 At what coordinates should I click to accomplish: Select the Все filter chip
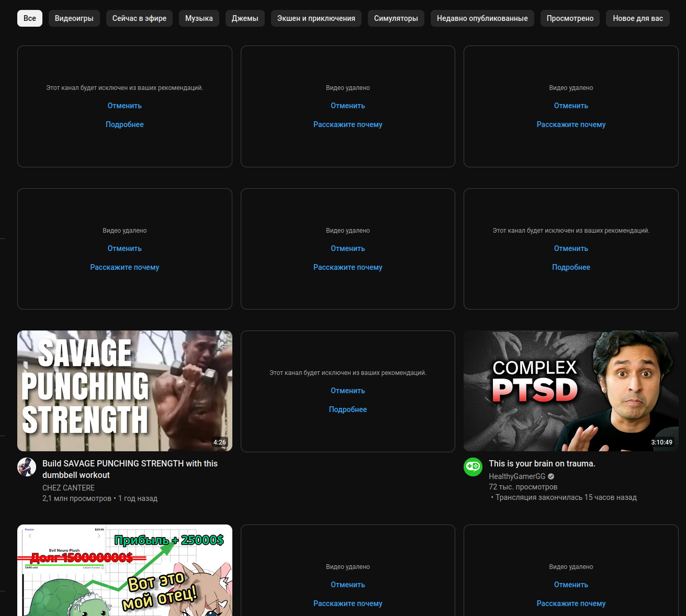[x=30, y=18]
